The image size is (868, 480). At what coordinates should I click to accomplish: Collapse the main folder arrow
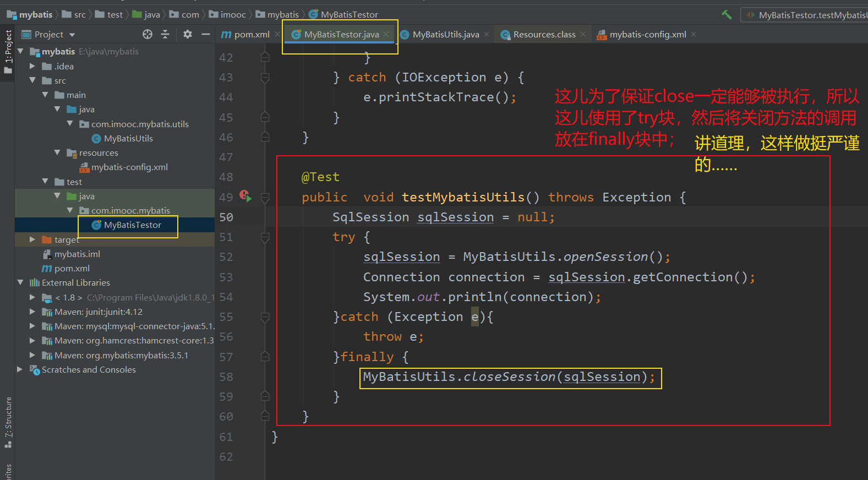click(x=45, y=95)
